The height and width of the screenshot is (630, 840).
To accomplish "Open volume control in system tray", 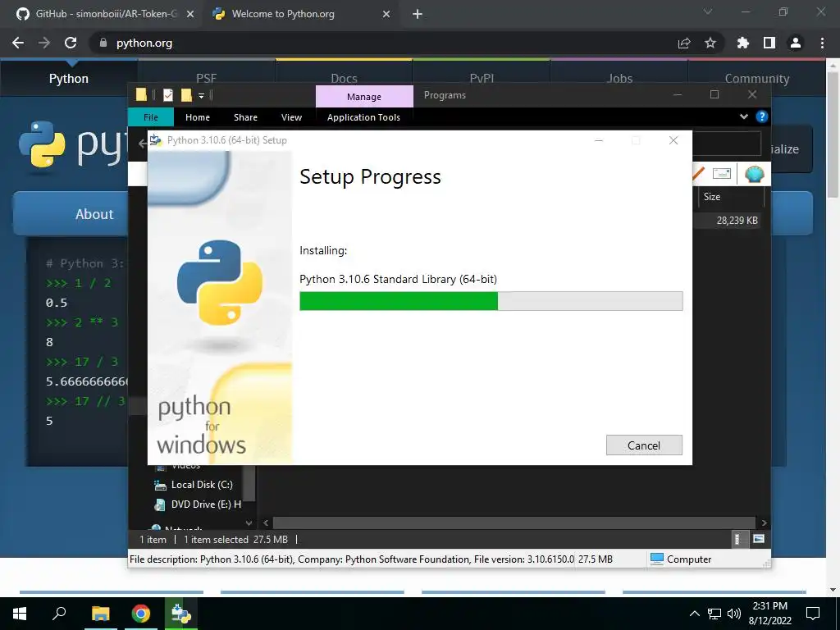I will 734,614.
